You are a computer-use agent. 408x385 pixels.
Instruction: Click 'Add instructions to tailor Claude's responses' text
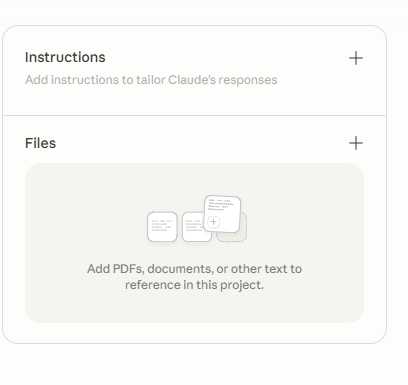point(151,80)
